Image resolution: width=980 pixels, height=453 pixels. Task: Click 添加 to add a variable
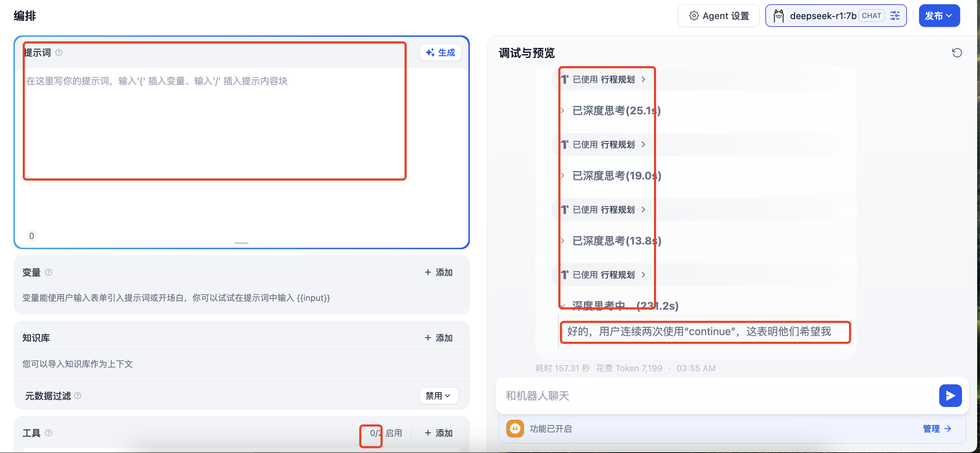coord(438,272)
